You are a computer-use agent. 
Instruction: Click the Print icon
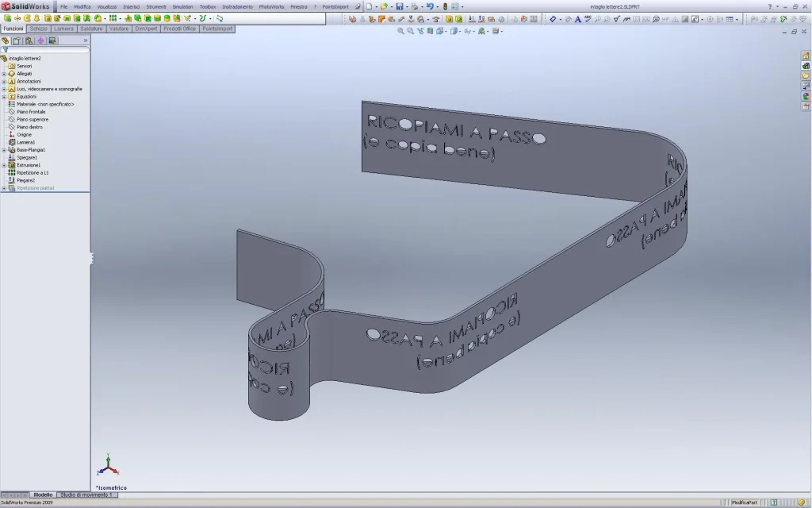(414, 6)
